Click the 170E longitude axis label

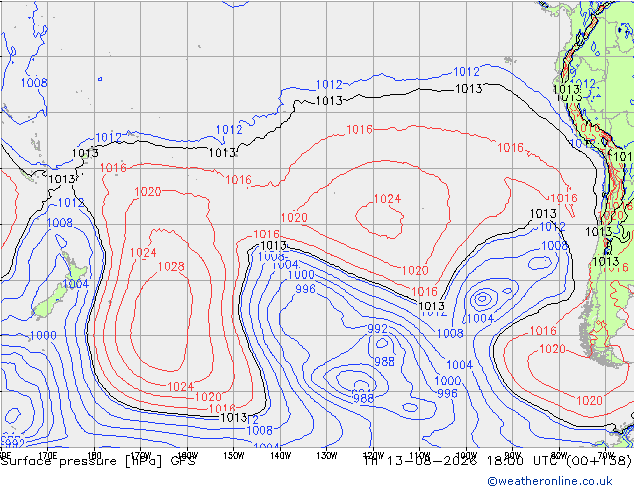48,456
